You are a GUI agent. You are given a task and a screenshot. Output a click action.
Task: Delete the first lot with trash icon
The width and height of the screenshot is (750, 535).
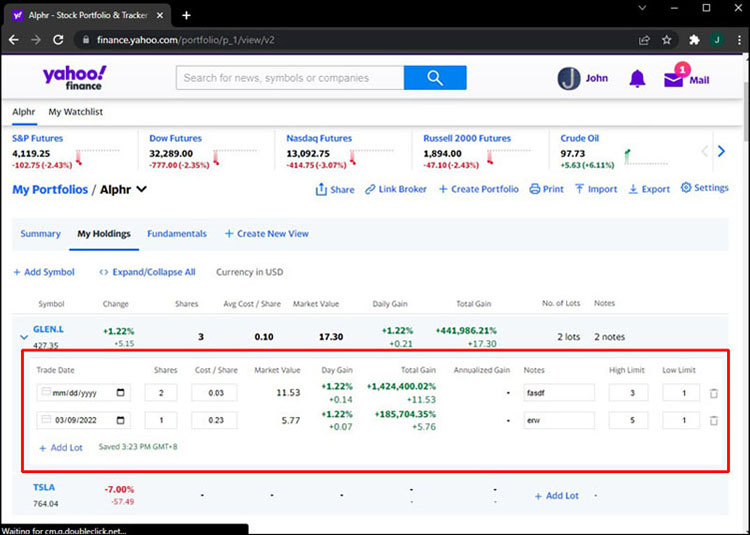tap(713, 394)
